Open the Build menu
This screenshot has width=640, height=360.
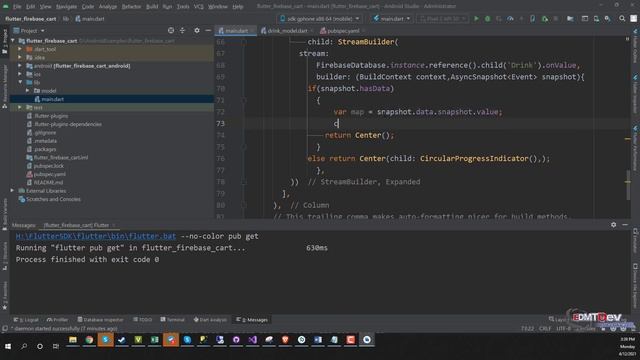point(152,7)
